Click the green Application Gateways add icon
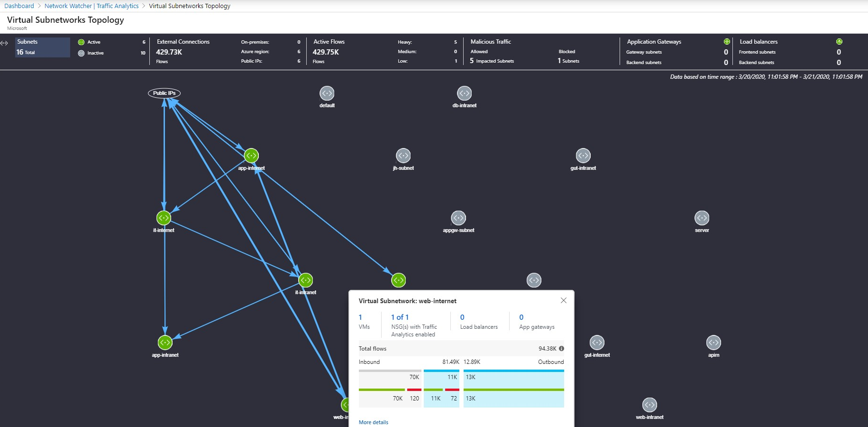This screenshot has height=427, width=868. click(727, 42)
